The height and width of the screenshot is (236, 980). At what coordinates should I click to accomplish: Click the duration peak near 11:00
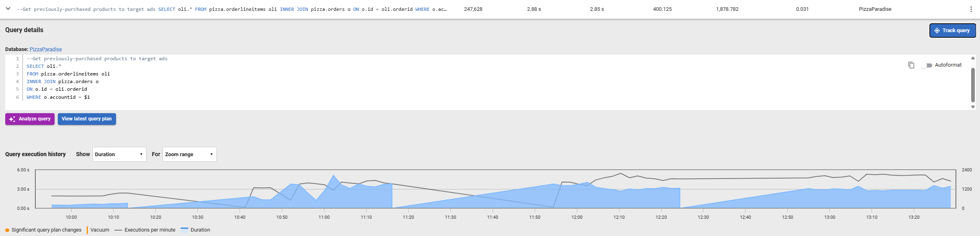pyautogui.click(x=333, y=176)
